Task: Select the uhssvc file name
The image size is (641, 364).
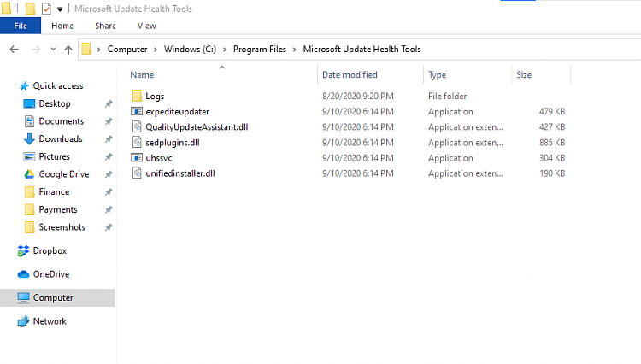Action: [x=159, y=158]
